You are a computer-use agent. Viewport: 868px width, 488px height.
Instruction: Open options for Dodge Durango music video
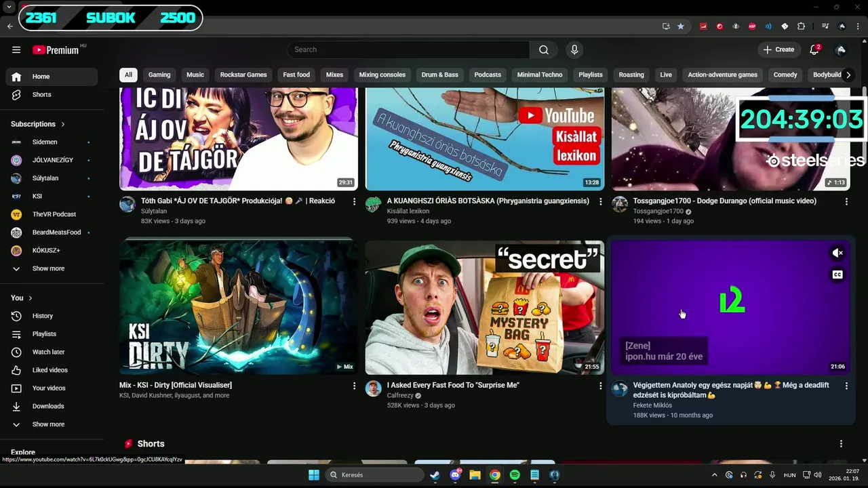(x=846, y=201)
